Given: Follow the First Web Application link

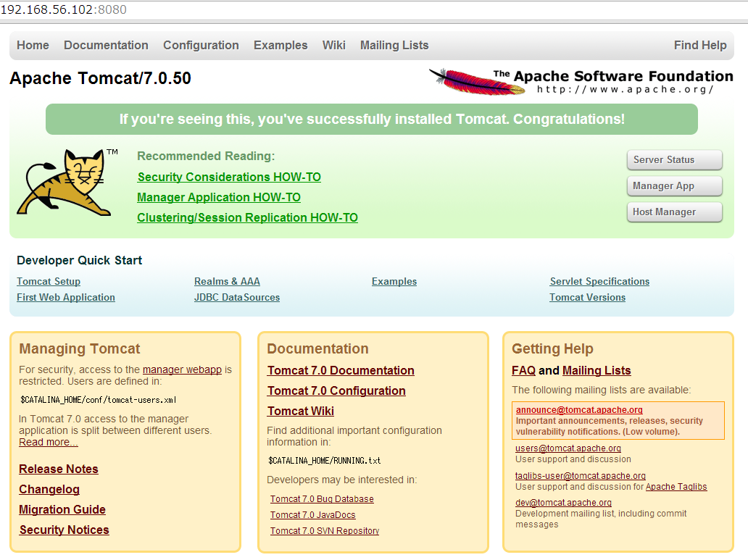Looking at the screenshot, I should tap(66, 297).
